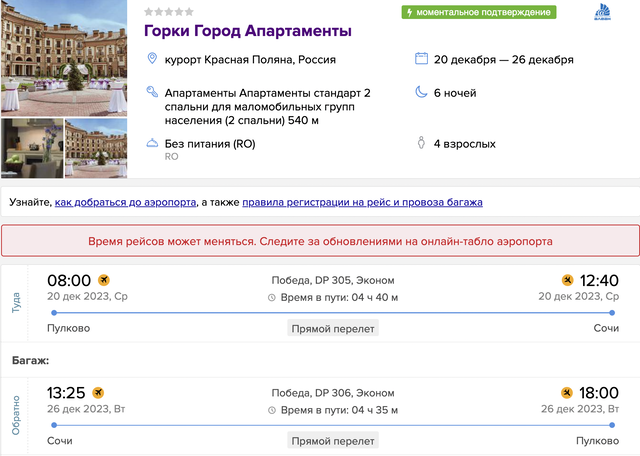Open как добраться до аэропорта link
Image resolution: width=640 pixels, height=456 pixels.
tap(125, 202)
